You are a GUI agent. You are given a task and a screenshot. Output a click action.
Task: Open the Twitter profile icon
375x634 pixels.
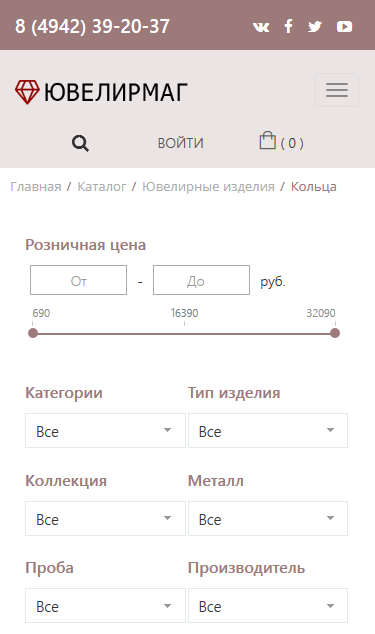[x=315, y=27]
